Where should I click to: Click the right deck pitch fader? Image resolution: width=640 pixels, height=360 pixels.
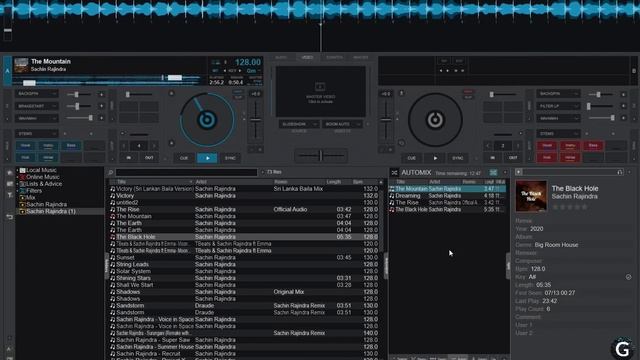[386, 120]
